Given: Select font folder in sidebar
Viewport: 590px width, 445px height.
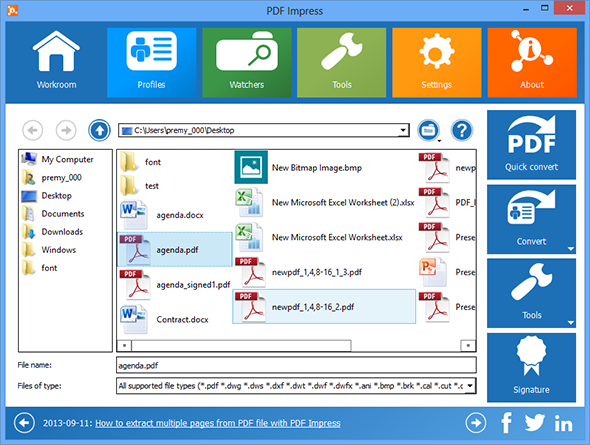Looking at the screenshot, I should coord(40,268).
